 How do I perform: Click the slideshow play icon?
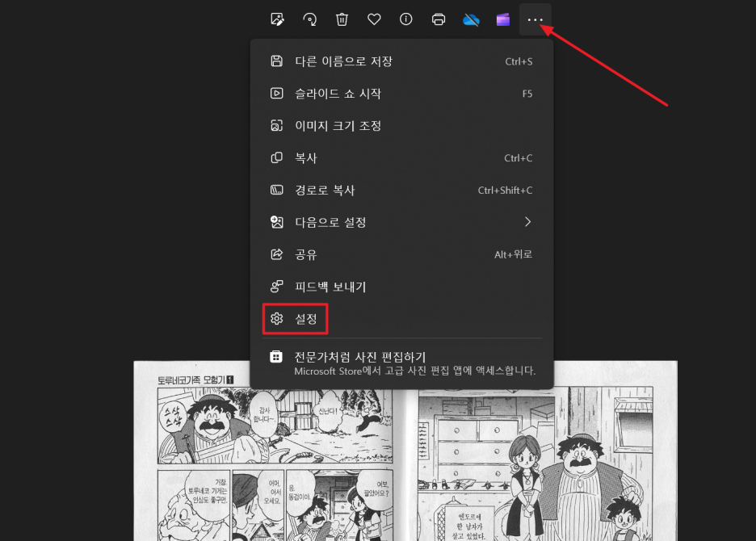[277, 93]
